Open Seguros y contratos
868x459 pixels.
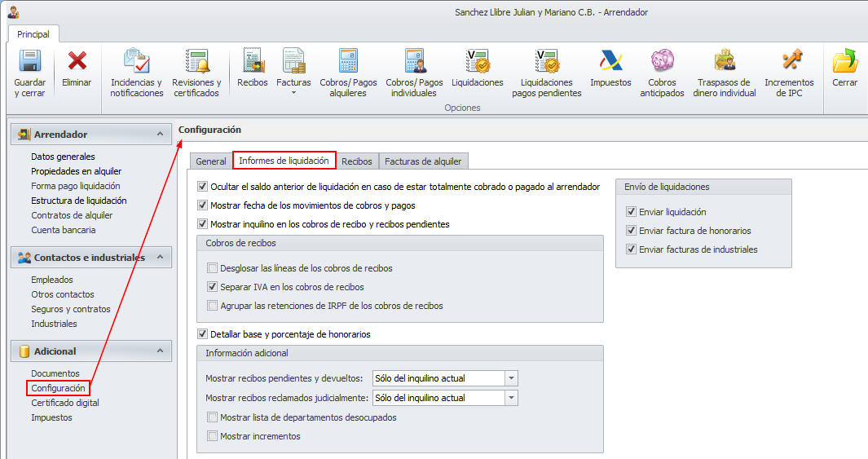tap(71, 310)
